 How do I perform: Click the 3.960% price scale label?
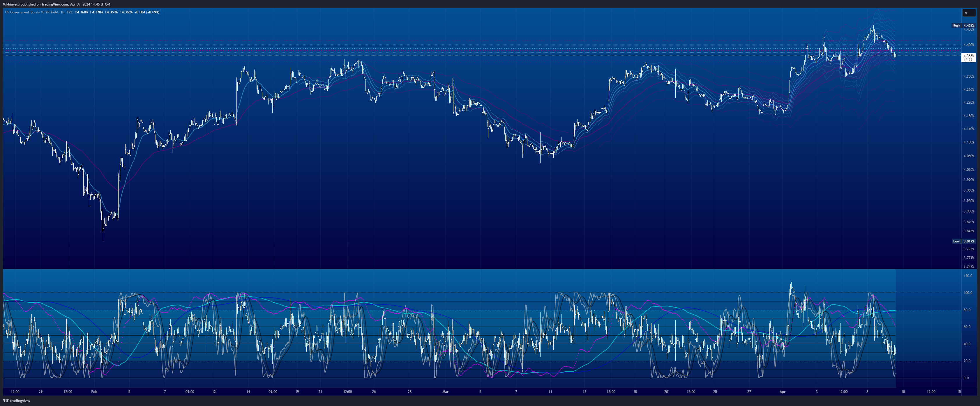[x=969, y=190]
